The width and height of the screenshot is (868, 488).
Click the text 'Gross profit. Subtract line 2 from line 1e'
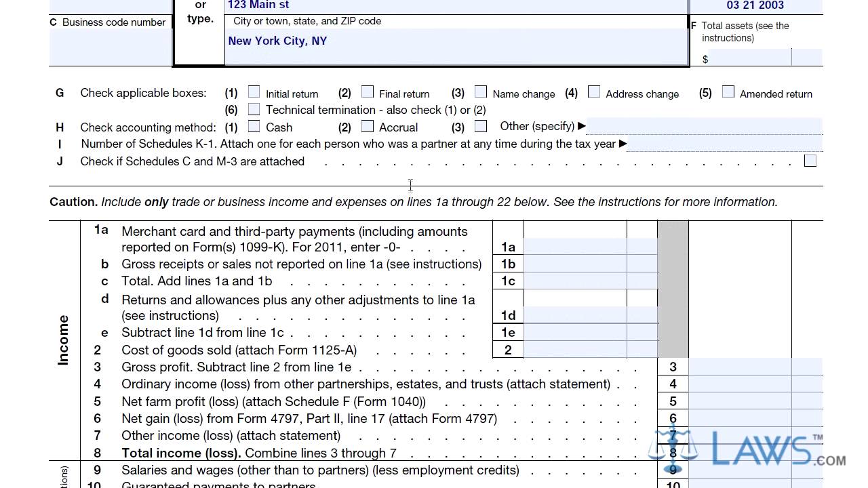(237, 367)
